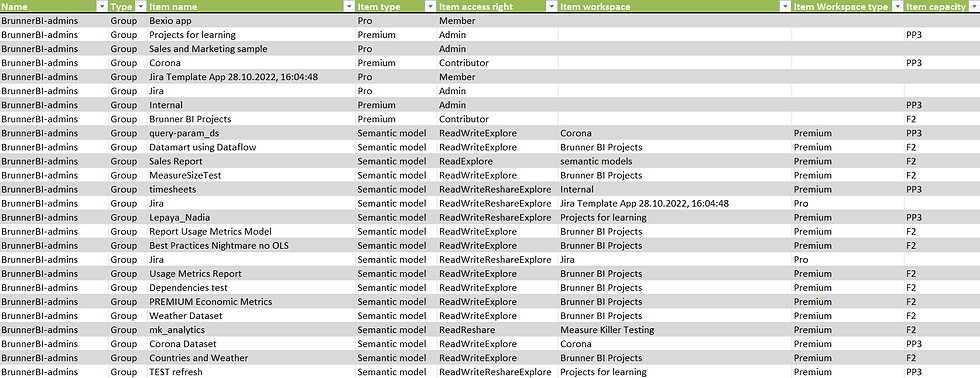This screenshot has height=378, width=980.
Task: Open the Item capacity column filter dropdown
Action: point(973,6)
